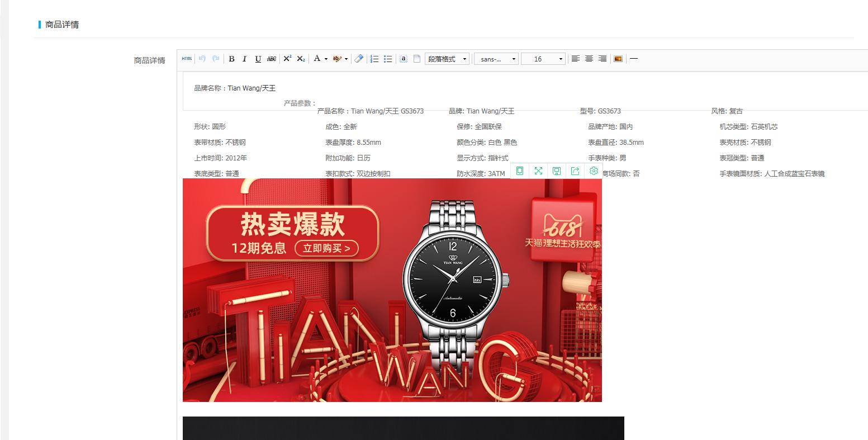The height and width of the screenshot is (440, 868).
Task: Select the red Tian Wang watch banner image
Action: (x=392, y=290)
